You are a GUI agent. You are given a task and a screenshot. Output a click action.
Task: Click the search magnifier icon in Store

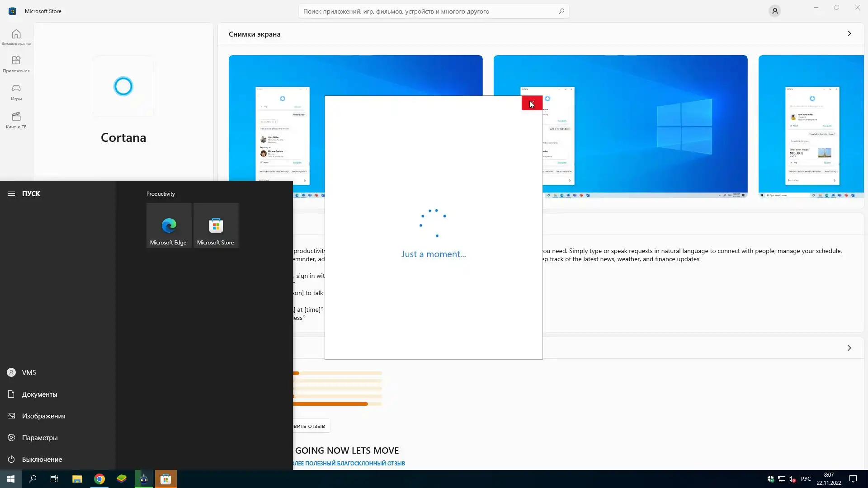click(561, 11)
